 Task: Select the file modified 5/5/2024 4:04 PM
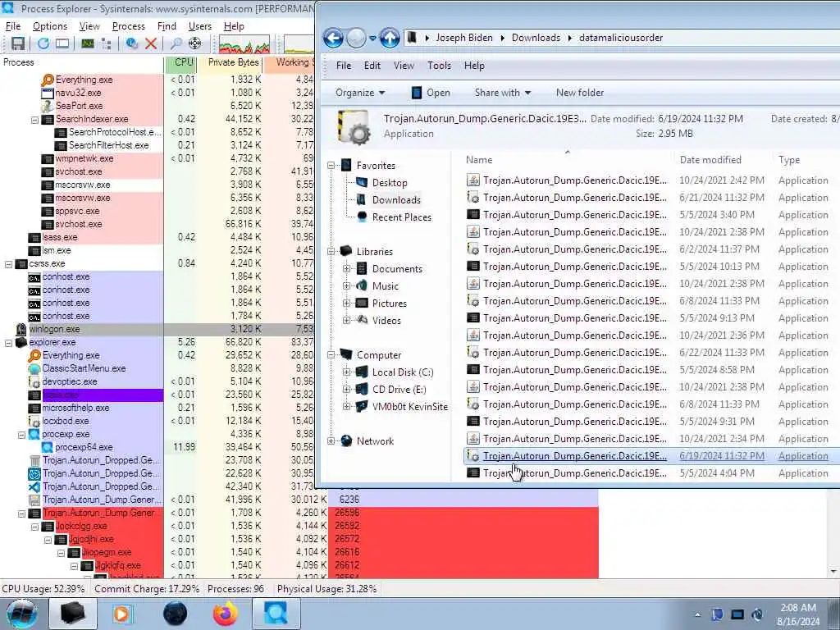tap(651, 473)
